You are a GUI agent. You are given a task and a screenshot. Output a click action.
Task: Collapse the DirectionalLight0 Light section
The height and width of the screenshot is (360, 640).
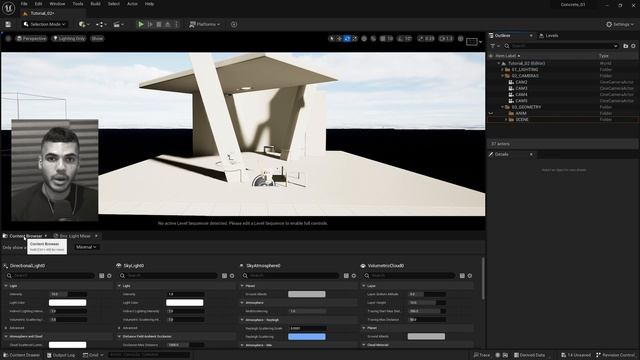tap(6, 286)
